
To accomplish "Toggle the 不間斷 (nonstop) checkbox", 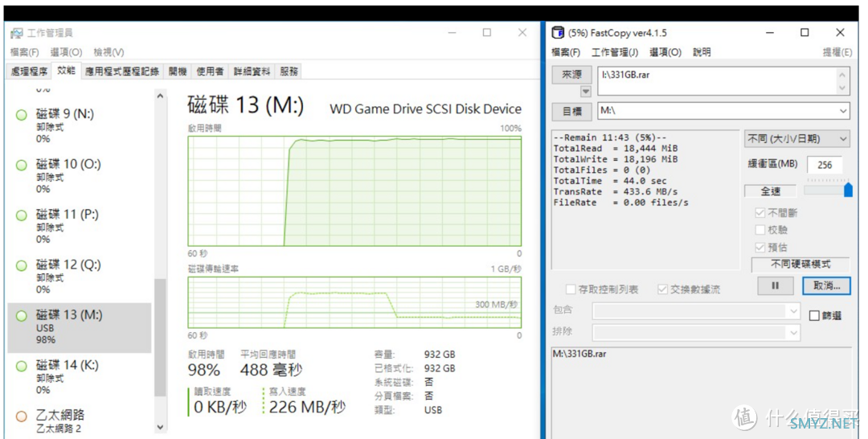I will point(760,212).
